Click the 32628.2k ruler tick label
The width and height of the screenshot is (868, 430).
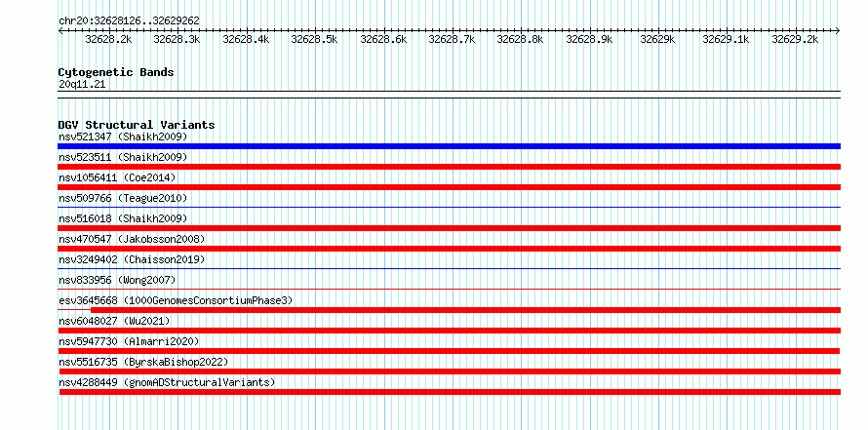pos(108,39)
